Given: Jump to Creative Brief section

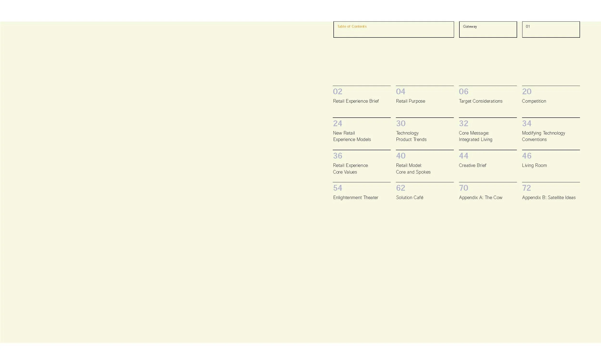Looking at the screenshot, I should pyautogui.click(x=472, y=165).
